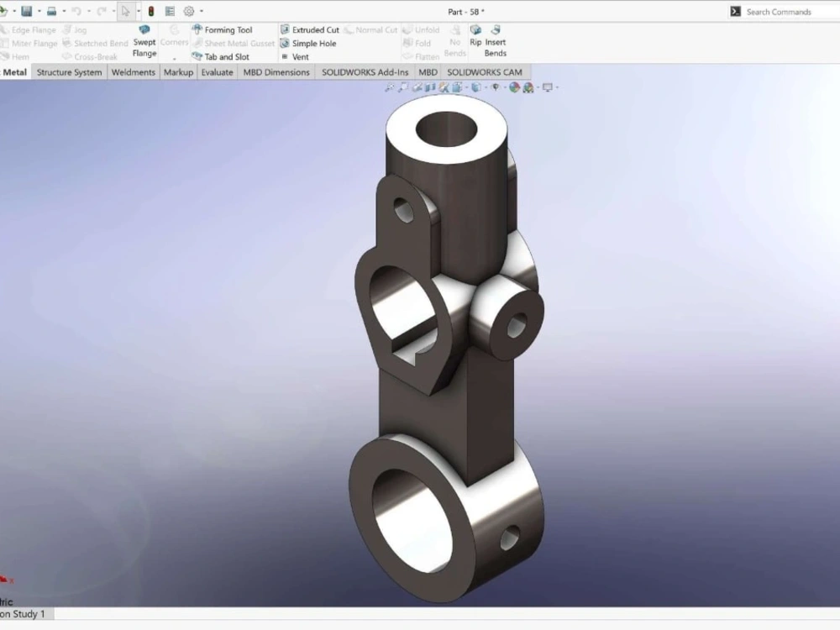The width and height of the screenshot is (840, 630).
Task: Click the Insert Bends tool
Action: (496, 41)
